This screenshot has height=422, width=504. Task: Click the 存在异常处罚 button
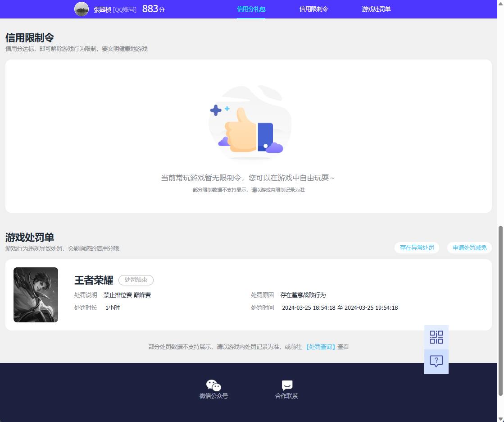pos(417,248)
